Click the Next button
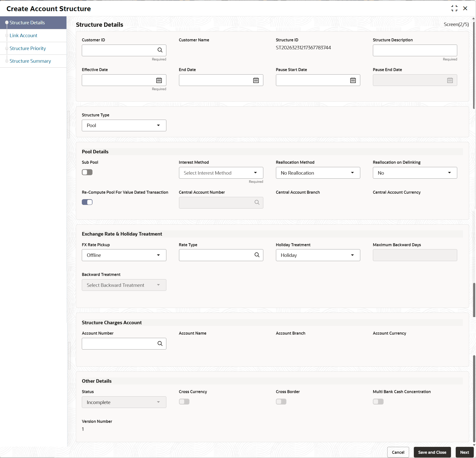The image size is (476, 458). 464,452
